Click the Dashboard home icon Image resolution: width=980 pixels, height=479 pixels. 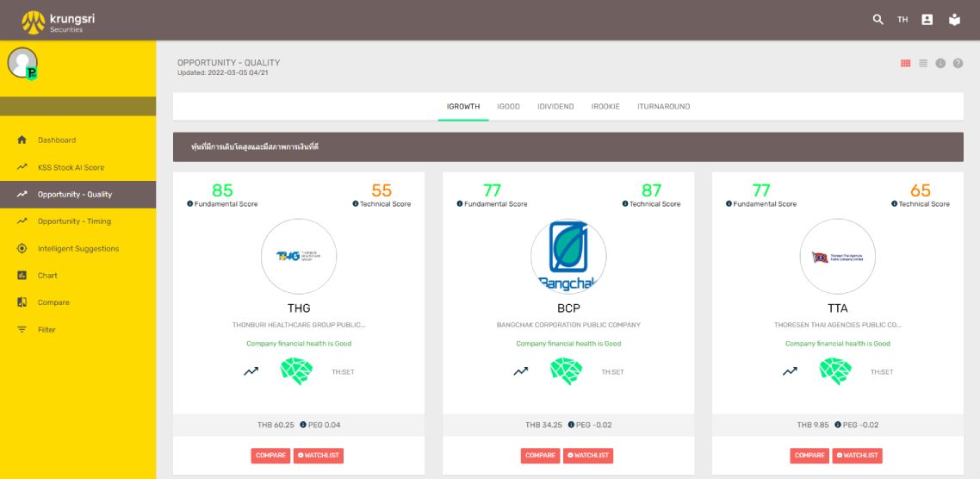[22, 140]
